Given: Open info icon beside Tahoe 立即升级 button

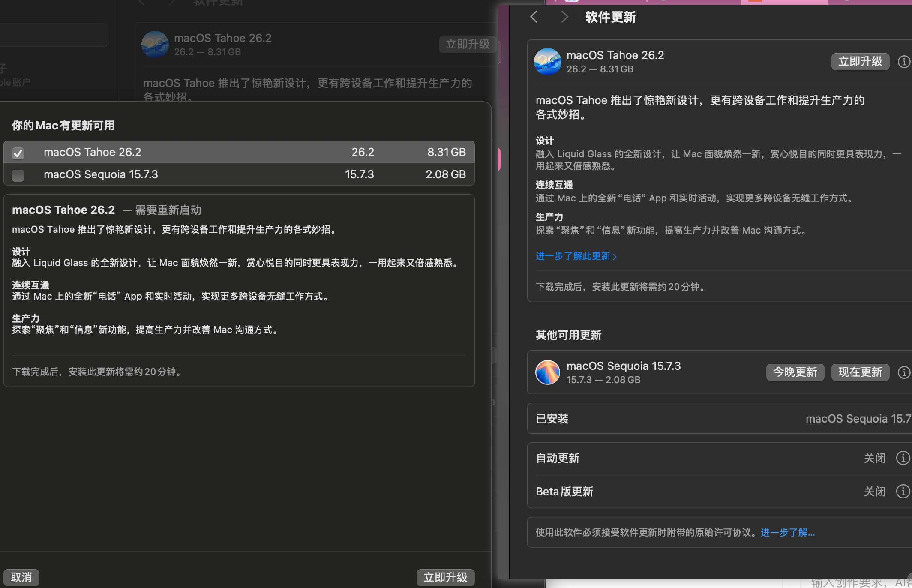Looking at the screenshot, I should [903, 62].
